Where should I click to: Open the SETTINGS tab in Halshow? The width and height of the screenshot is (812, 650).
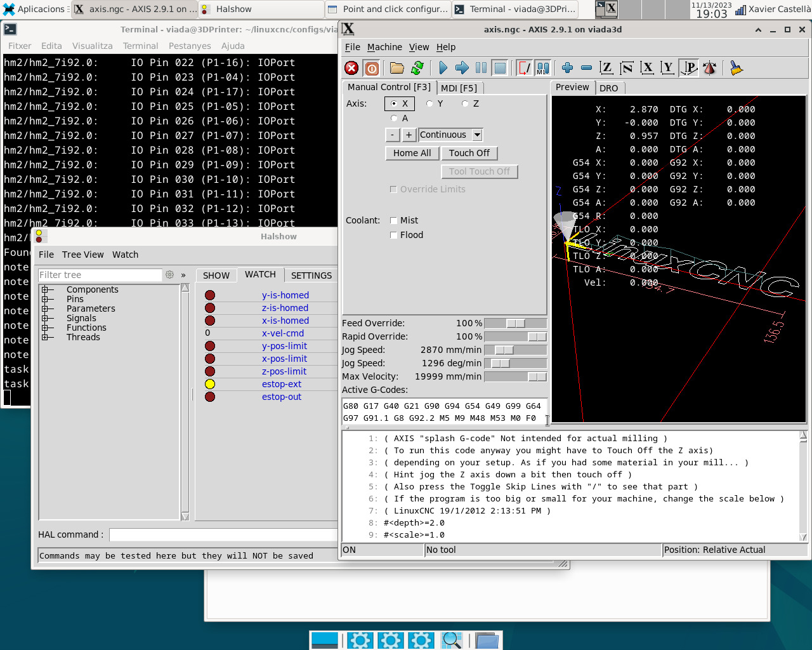[311, 275]
